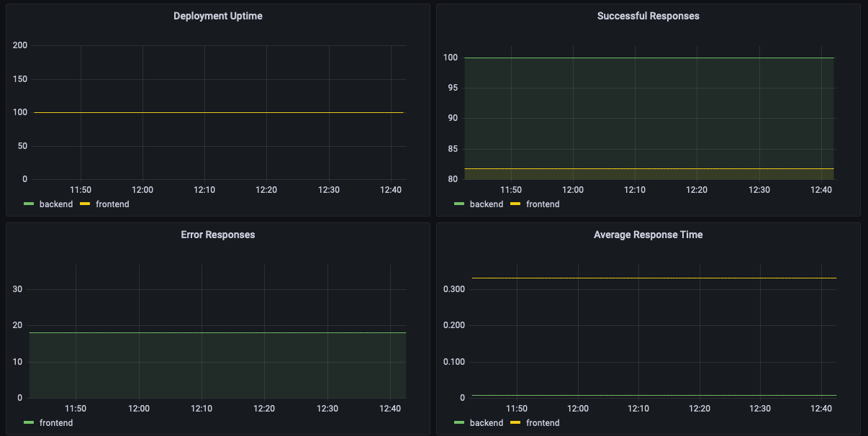Toggle the backend series in Deployment Uptime legend
This screenshot has width=868, height=436.
pyautogui.click(x=57, y=204)
